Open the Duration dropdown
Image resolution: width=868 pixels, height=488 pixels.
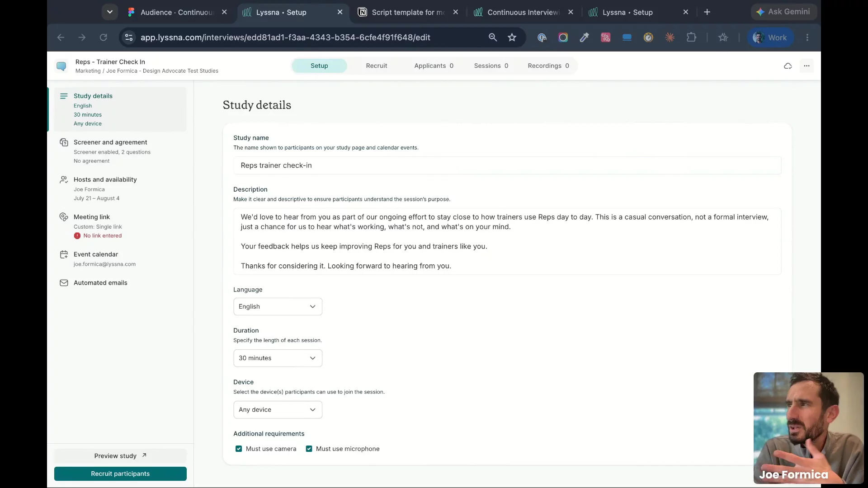coord(278,358)
